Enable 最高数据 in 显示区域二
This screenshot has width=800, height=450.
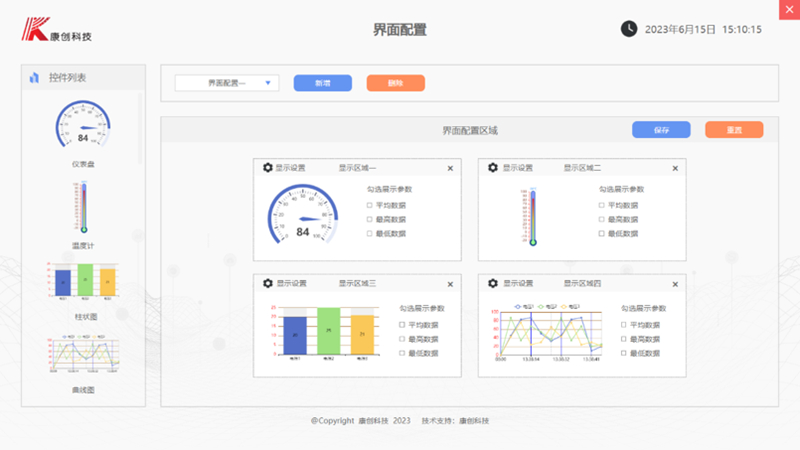tap(602, 219)
